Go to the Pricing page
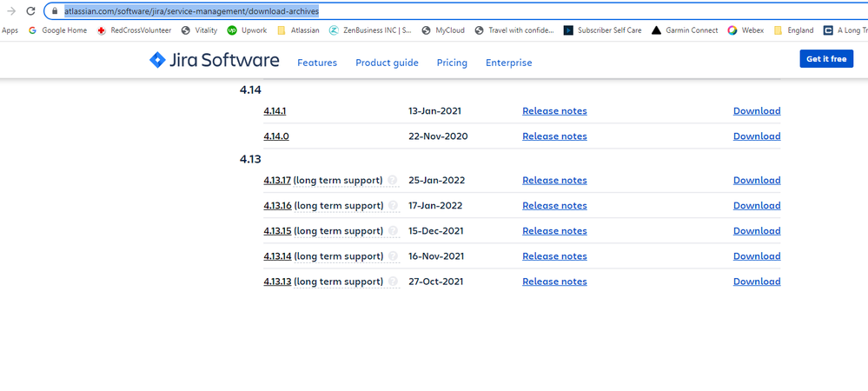This screenshot has height=391, width=868. point(452,63)
